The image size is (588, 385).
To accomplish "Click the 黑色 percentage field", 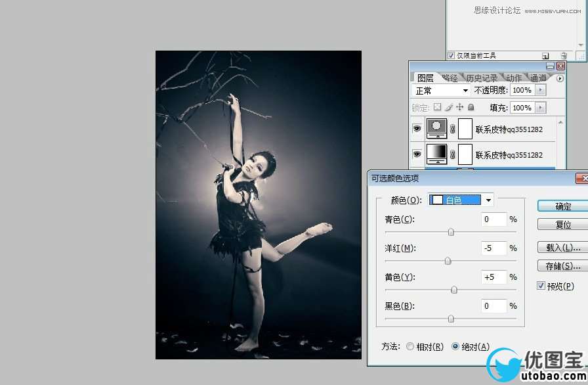I will pyautogui.click(x=494, y=306).
